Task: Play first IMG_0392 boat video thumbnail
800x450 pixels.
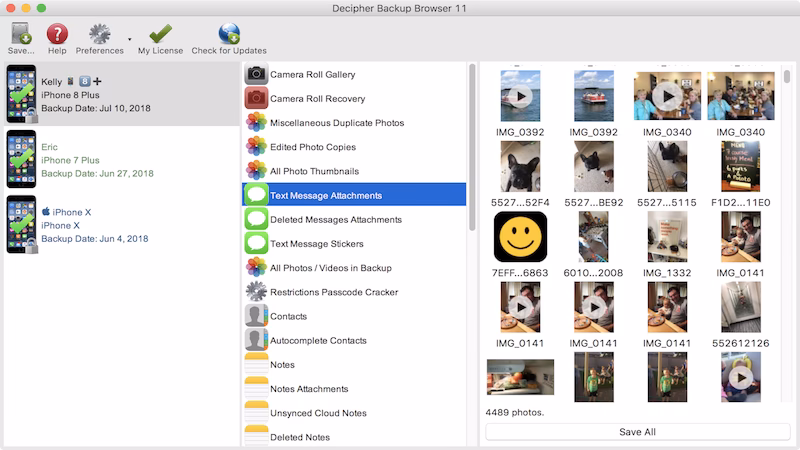Action: click(x=520, y=96)
